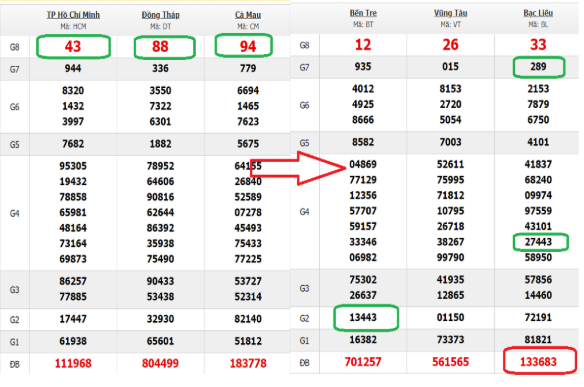Select G6 number 7879
This screenshot has height=387, width=584.
[x=538, y=104]
